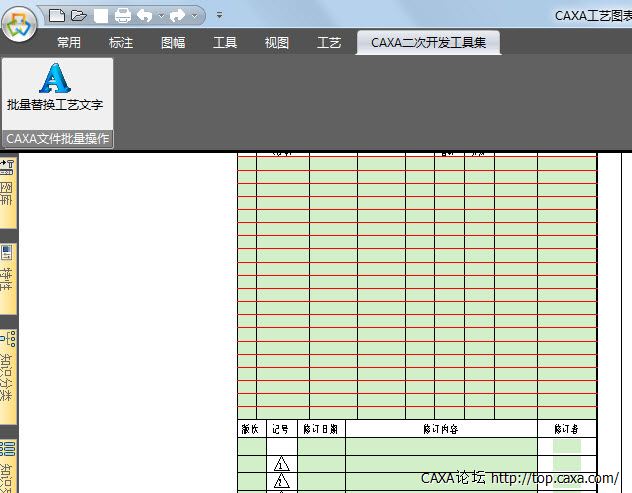Viewport: 632px width, 493px height.
Task: Expand the Undo history dropdown arrow
Action: (x=161, y=16)
